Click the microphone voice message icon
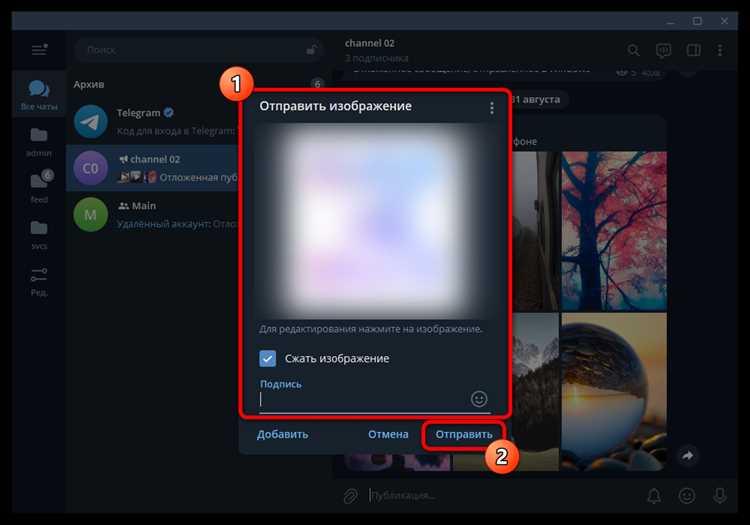Image resolution: width=750 pixels, height=525 pixels. (720, 496)
